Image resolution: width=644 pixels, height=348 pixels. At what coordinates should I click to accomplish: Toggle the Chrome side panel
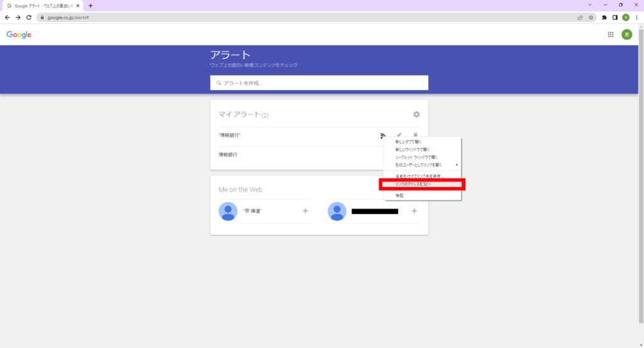(615, 18)
